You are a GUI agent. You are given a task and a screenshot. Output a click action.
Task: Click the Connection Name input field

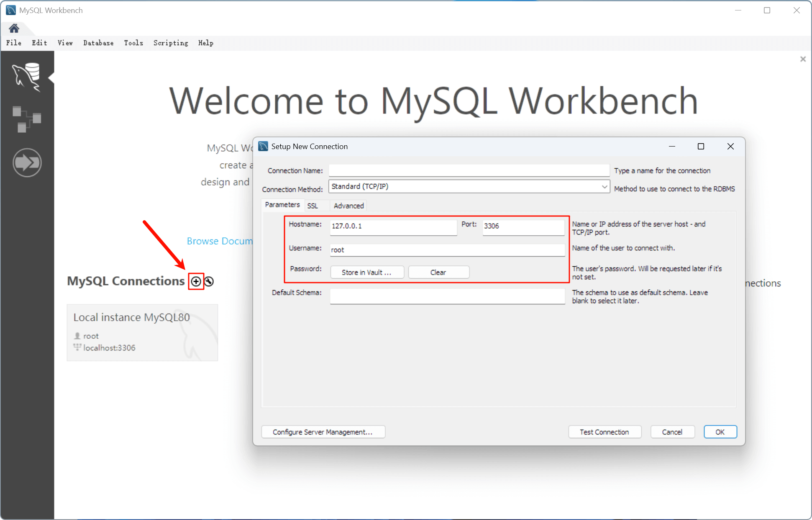point(469,170)
